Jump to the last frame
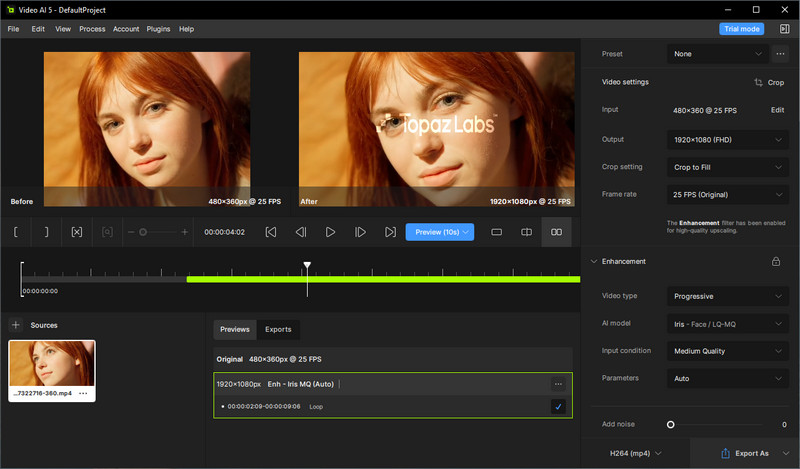This screenshot has width=800, height=469. 390,232
